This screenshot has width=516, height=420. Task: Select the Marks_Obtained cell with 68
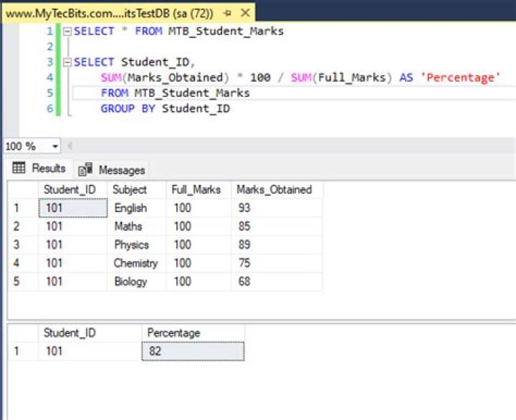(277, 282)
